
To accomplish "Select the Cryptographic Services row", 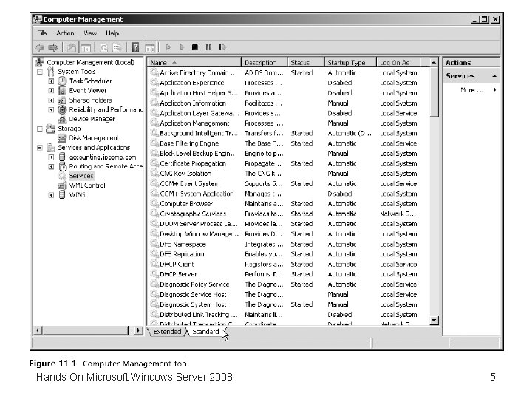I will (x=290, y=214).
